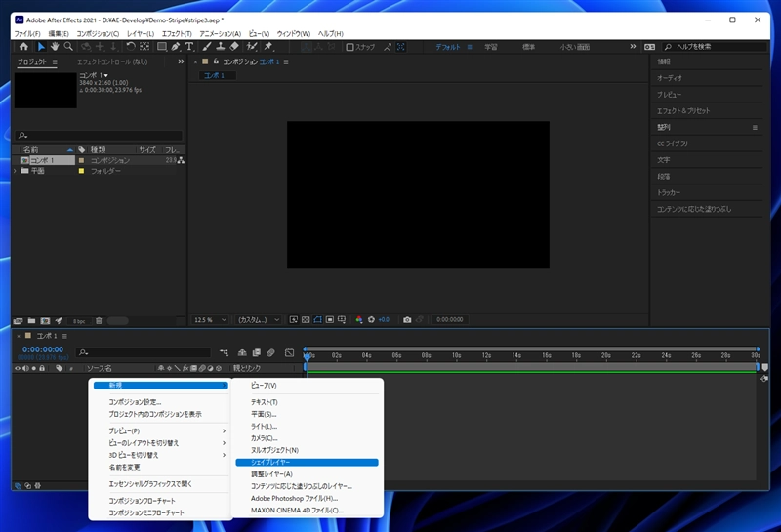Open the 12.5% magnification dropdown

[211, 319]
